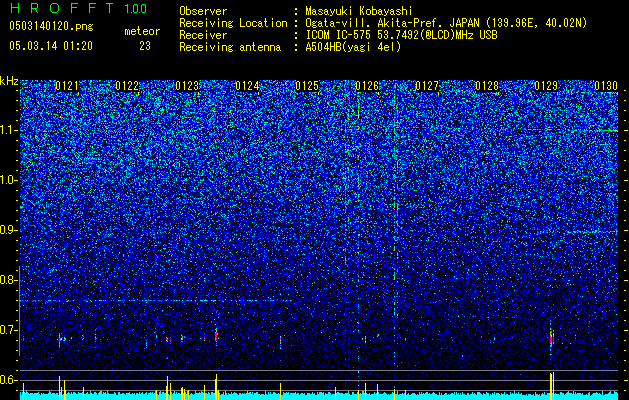Click the strong red meteor echo below 0129
Image resolution: width=629 pixels, height=400 pixels.
click(552, 338)
